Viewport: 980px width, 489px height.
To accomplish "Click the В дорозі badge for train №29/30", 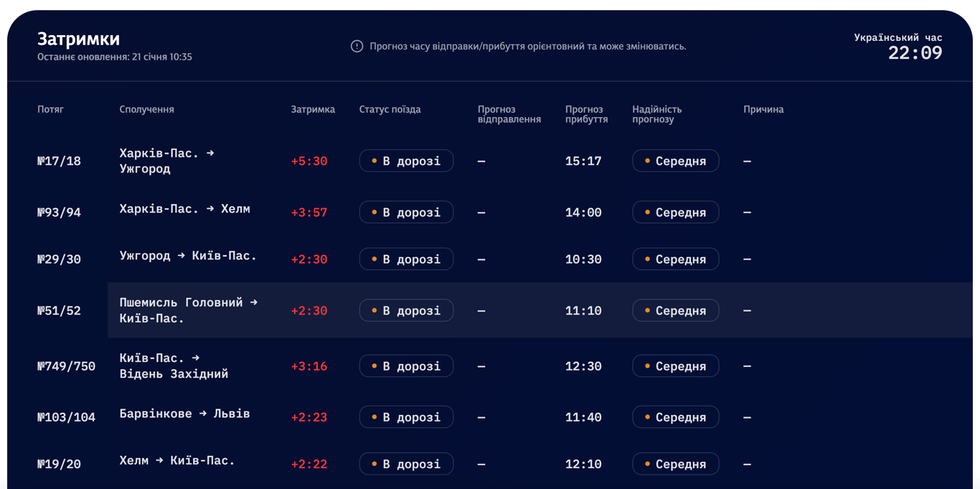I will [x=406, y=259].
